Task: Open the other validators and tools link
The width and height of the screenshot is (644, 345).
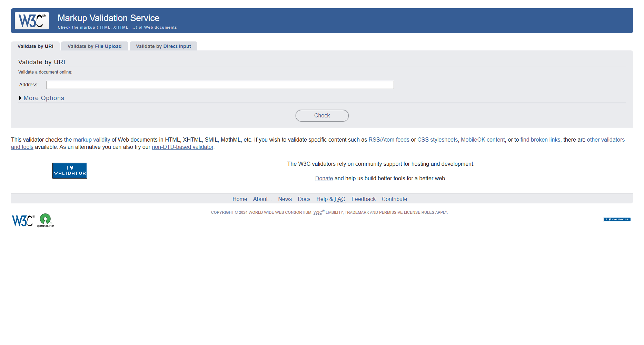Action: click(x=606, y=140)
